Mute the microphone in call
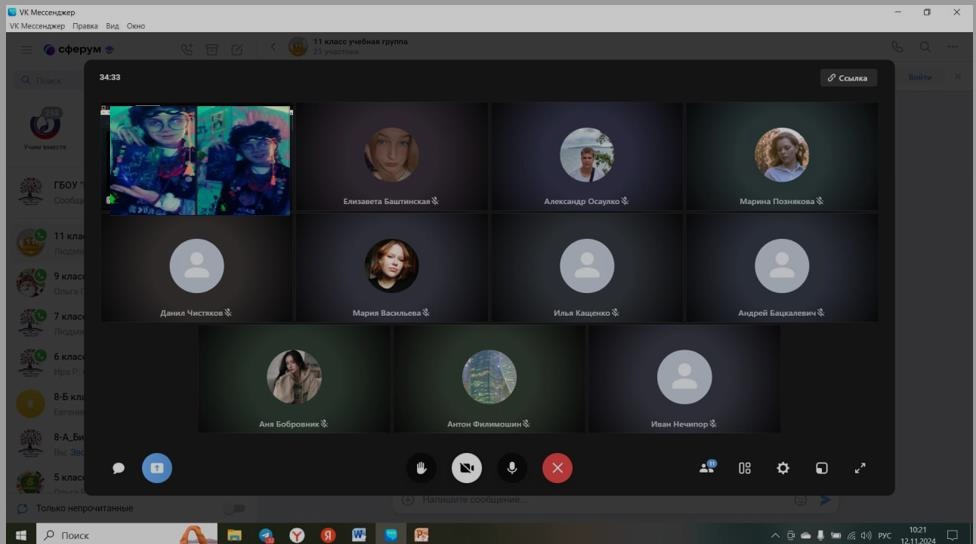976x544 pixels. coord(512,468)
